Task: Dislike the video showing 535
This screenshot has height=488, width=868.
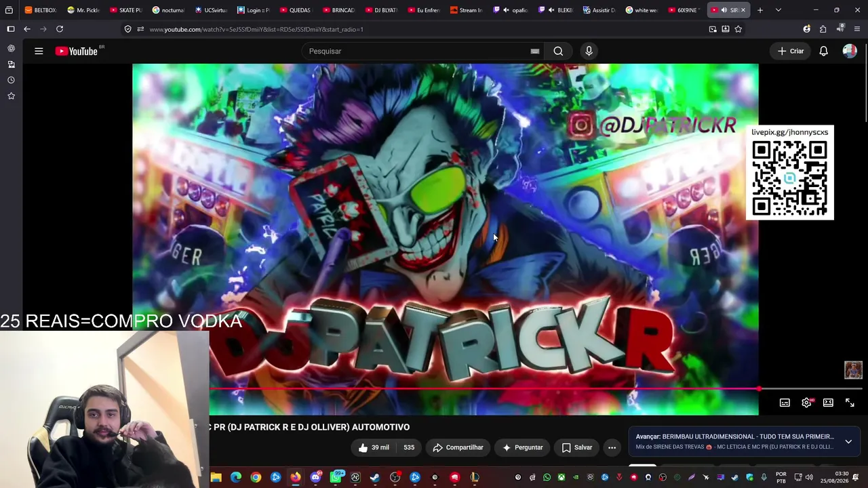Action: pos(409,447)
